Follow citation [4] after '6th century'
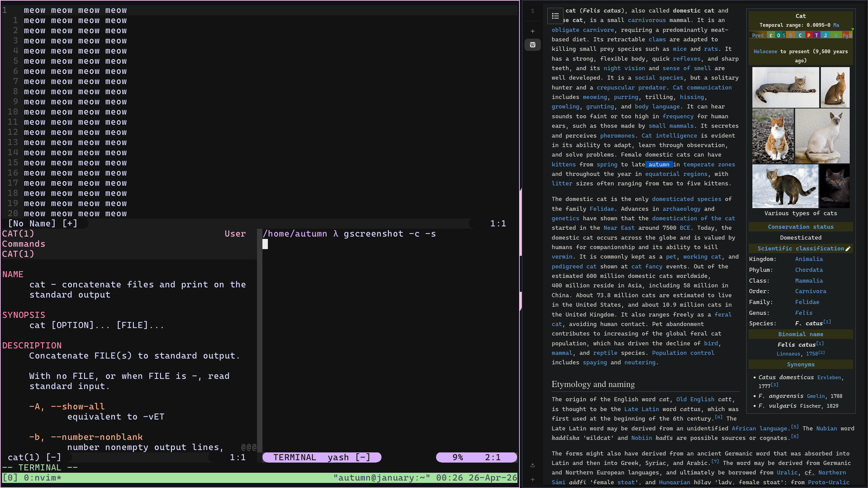 tap(718, 417)
